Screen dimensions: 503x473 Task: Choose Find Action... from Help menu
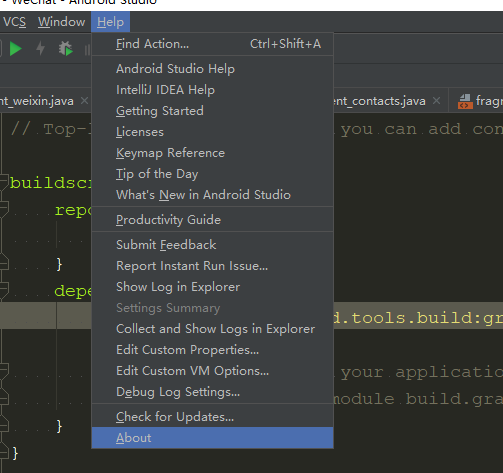pos(213,44)
